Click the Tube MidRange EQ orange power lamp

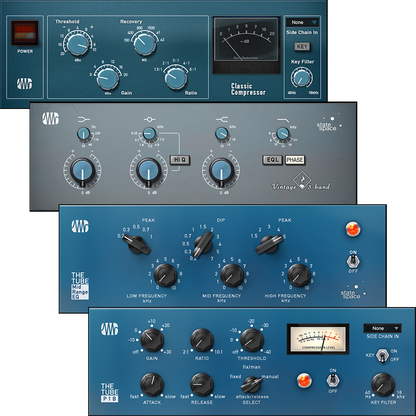[353, 229]
